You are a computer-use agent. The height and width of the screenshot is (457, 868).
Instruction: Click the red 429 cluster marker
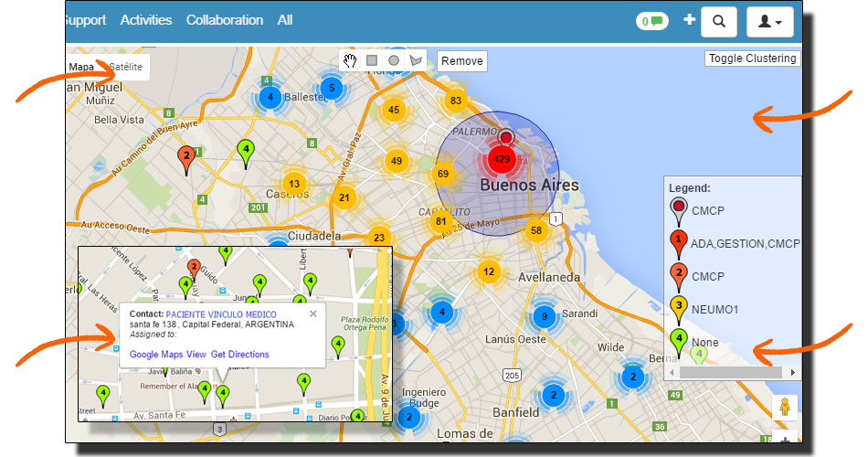click(501, 159)
